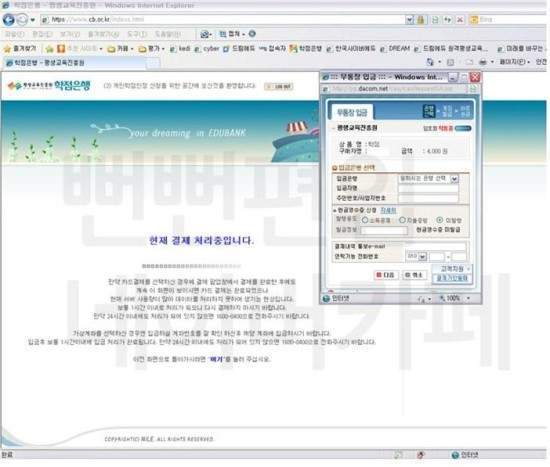Click the round icon right of 변환
Screen dimensions: 550x467
point(252,34)
